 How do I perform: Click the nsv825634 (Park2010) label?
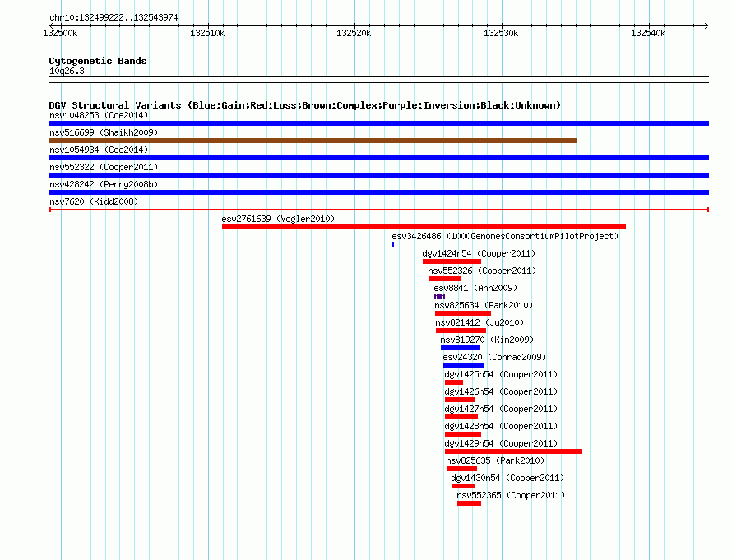click(484, 305)
